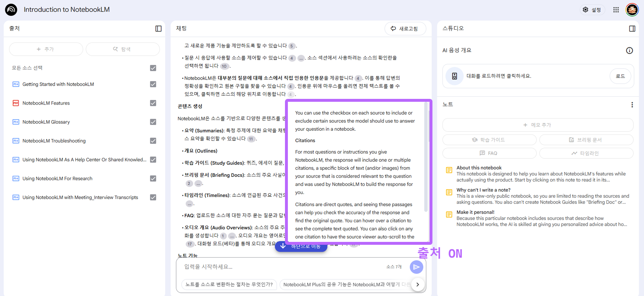Uncheck Using NotebookLM For Research source
Screen dimensions: 644x296
click(x=153, y=178)
